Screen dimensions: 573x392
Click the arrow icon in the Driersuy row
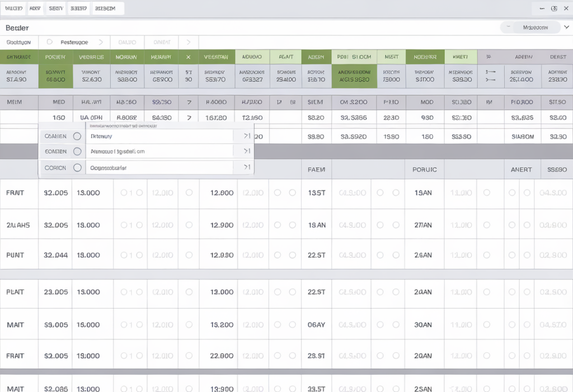pos(247,136)
